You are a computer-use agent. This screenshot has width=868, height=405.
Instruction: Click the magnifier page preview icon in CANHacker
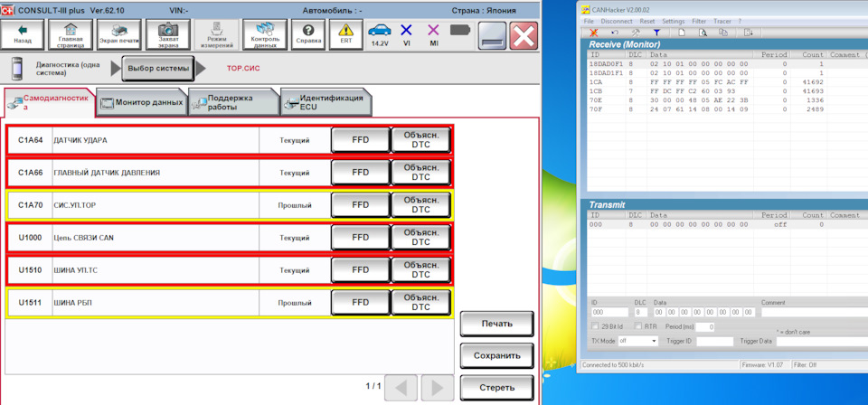703,33
